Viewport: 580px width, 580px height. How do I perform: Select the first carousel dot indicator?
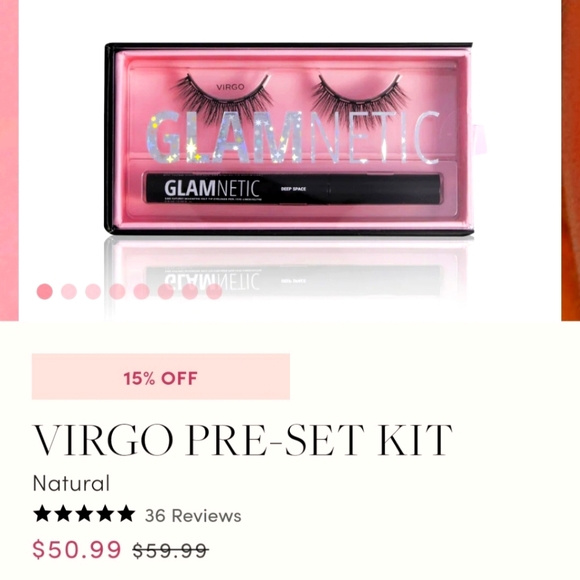(44, 291)
